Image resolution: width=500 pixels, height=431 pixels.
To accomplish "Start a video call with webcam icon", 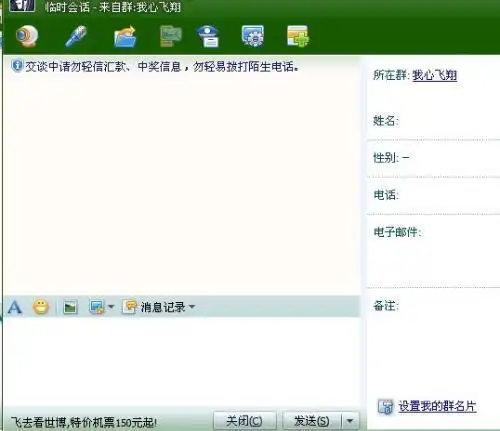I will point(27,36).
